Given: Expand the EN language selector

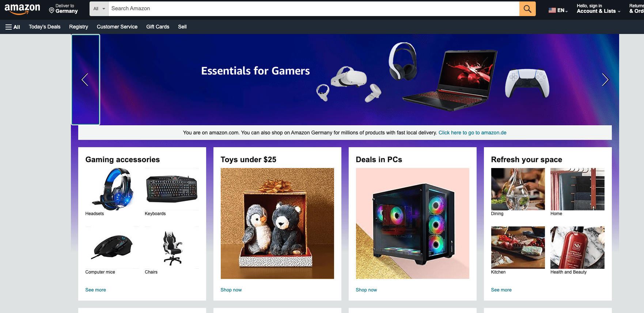Looking at the screenshot, I should 558,10.
